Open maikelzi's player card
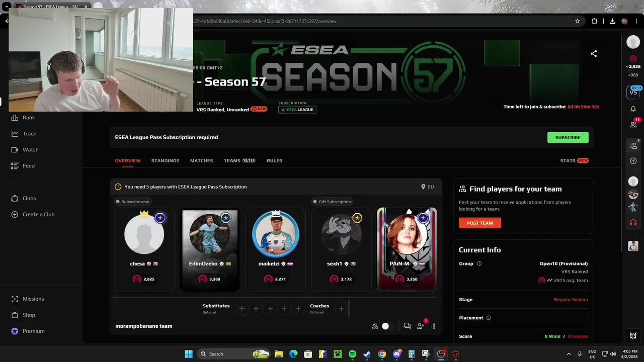644x362 pixels. click(276, 249)
